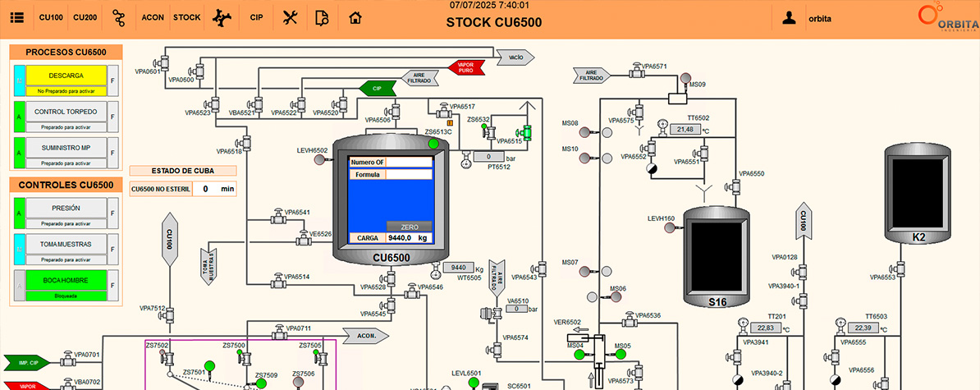The image size is (980, 390).
Task: Click the user profile silhouette icon
Action: 789,17
